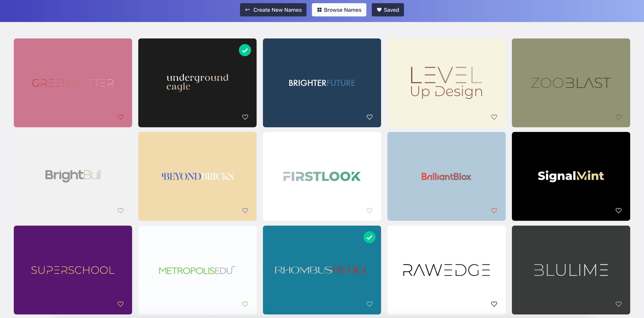644x318 pixels.
Task: Deselect underground eagle green checkmark
Action: (x=245, y=50)
